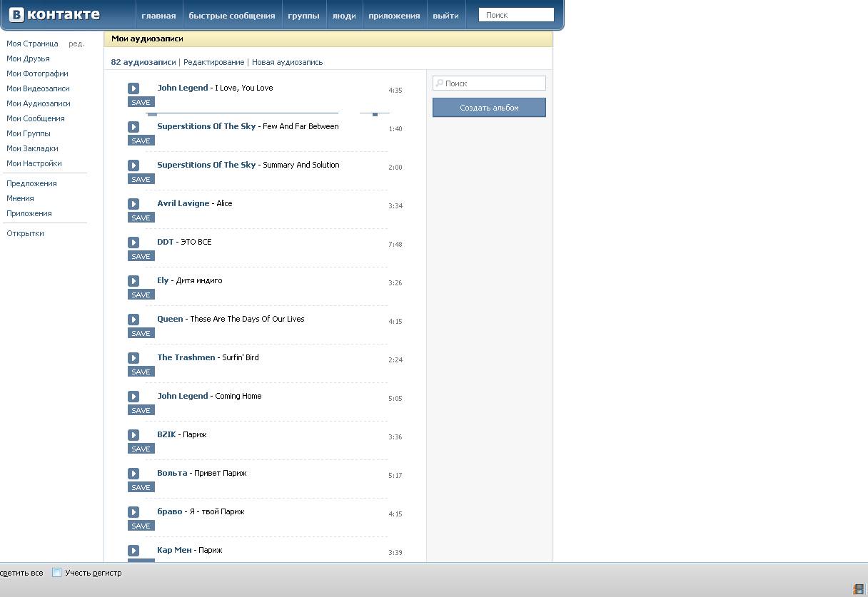Click SAVE under Summary And Solution
Screen dimensions: 868x597
coord(141,179)
